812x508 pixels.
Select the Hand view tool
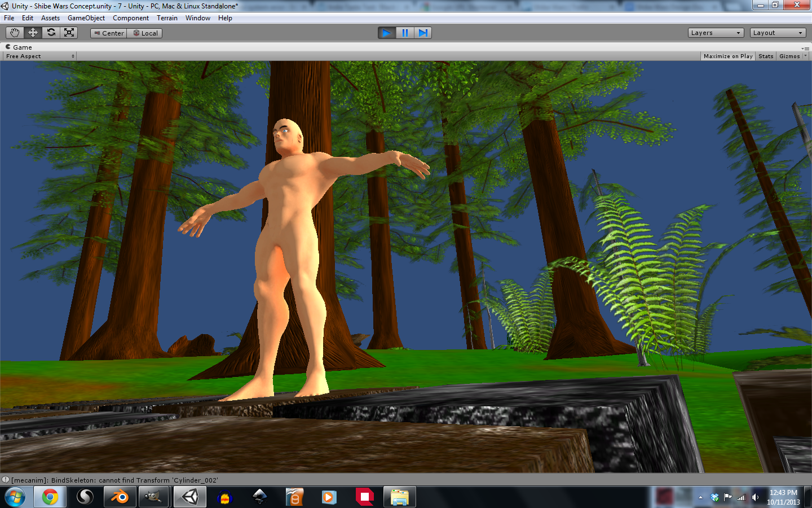click(14, 33)
